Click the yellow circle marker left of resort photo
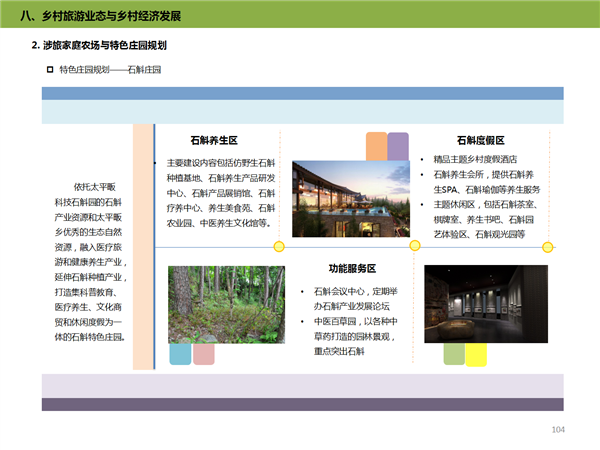 point(280,246)
